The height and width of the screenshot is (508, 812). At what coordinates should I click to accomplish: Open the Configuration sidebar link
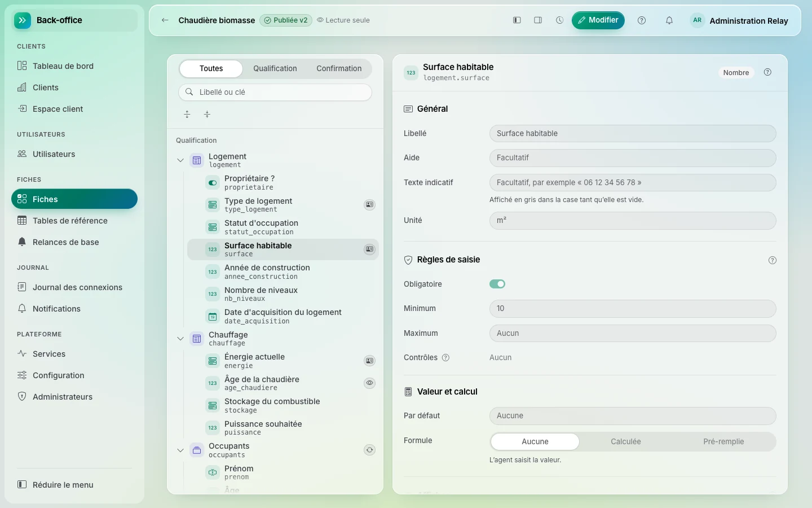[x=74, y=375]
